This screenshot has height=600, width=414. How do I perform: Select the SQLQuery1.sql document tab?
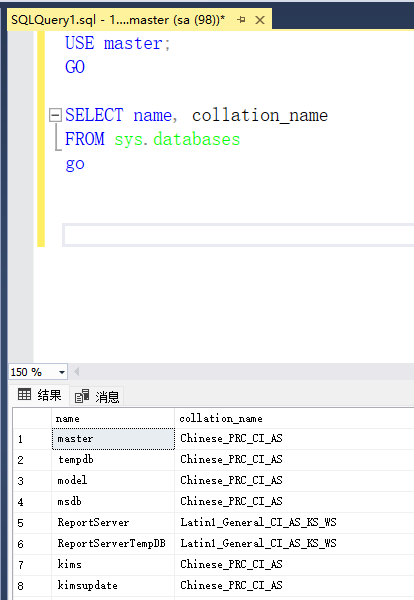click(x=118, y=20)
